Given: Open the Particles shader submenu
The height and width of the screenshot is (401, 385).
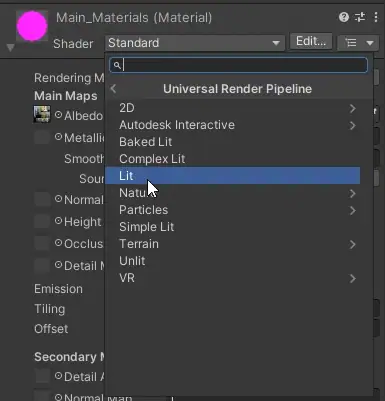Looking at the screenshot, I should [233, 210].
